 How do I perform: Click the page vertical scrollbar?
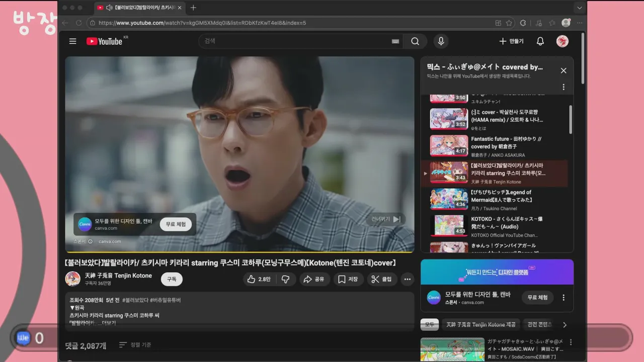583,58
